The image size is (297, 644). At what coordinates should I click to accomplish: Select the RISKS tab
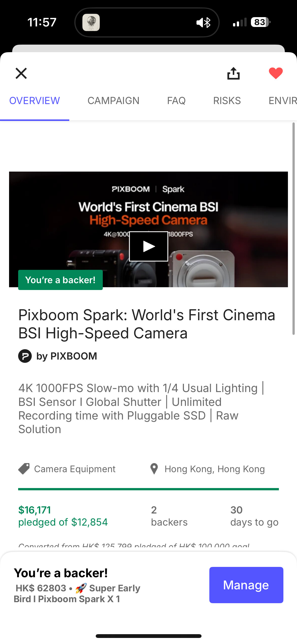click(227, 101)
